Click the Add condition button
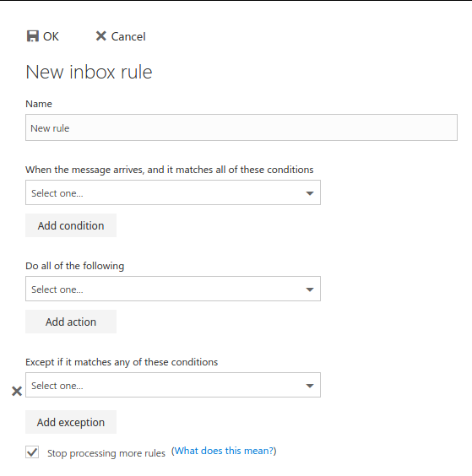The width and height of the screenshot is (472, 476). tap(71, 225)
